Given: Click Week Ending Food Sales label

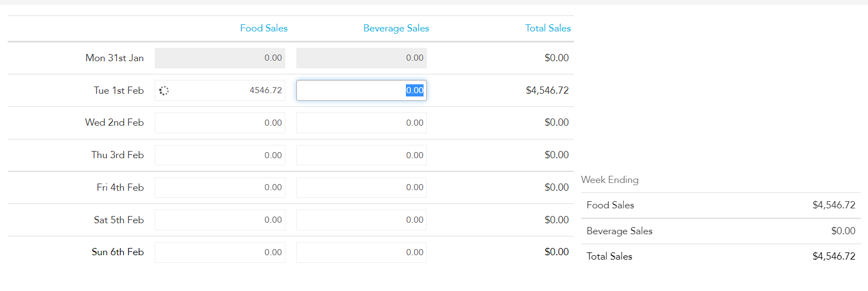Looking at the screenshot, I should pos(610,205).
